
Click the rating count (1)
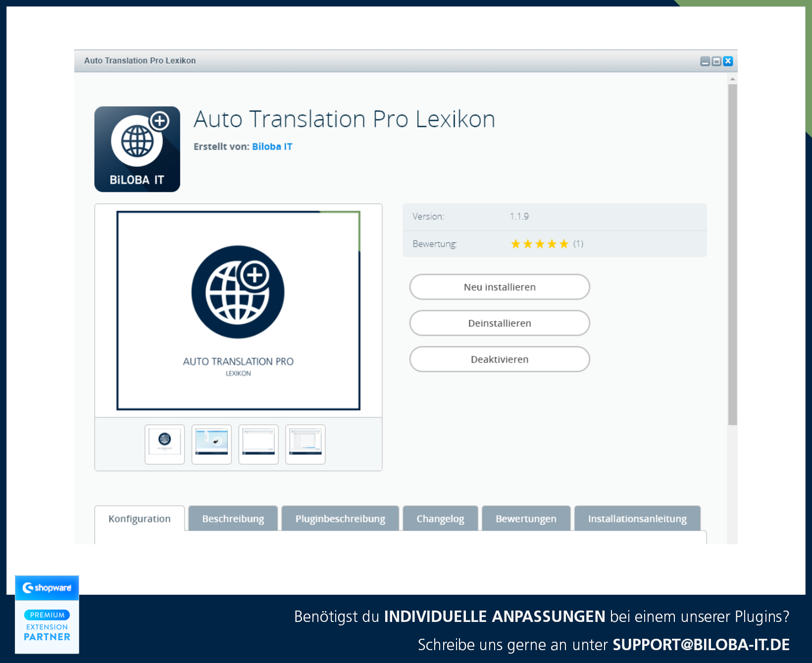[x=578, y=244]
